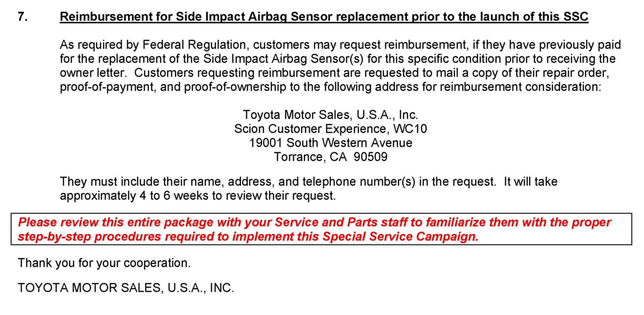
Task: Click the red 'Please review this entire package' notice
Action: pos(315,229)
